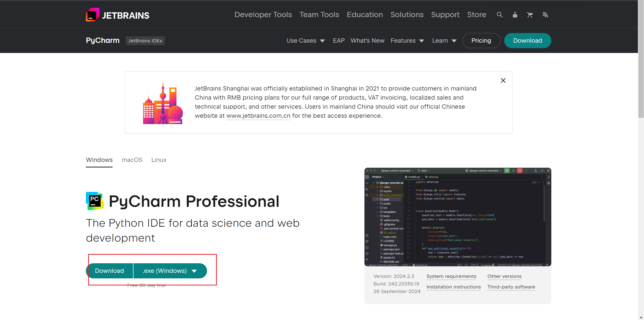Click the Shanghai skyline illustration

click(163, 102)
